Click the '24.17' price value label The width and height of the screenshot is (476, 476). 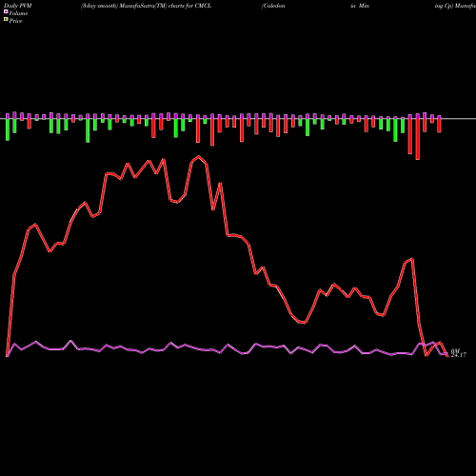pos(459,355)
